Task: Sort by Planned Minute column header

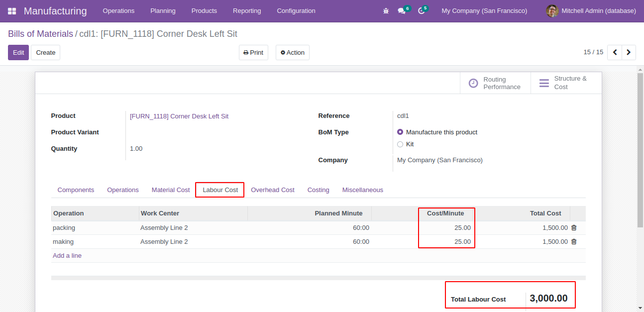Action: [310, 213]
